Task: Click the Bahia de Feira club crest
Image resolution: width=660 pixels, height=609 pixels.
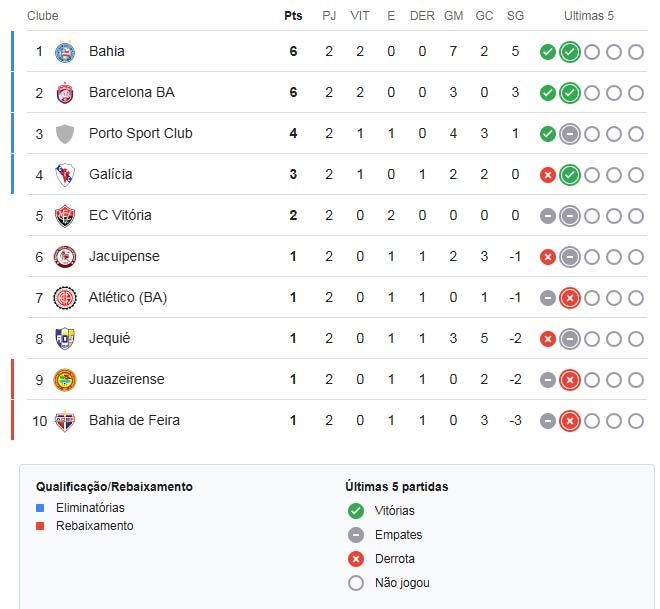Action: 65,420
